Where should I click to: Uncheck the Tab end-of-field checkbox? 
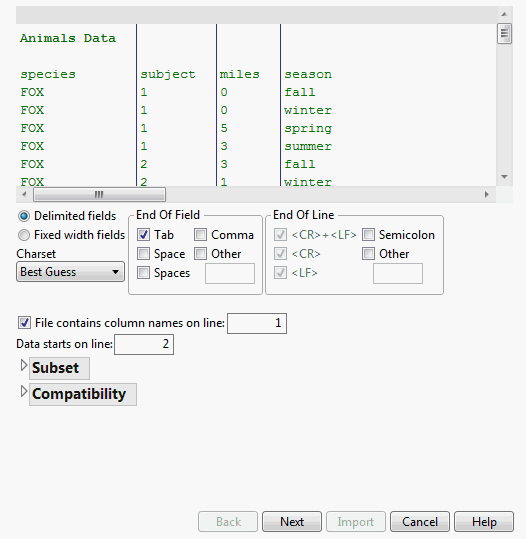[x=143, y=235]
